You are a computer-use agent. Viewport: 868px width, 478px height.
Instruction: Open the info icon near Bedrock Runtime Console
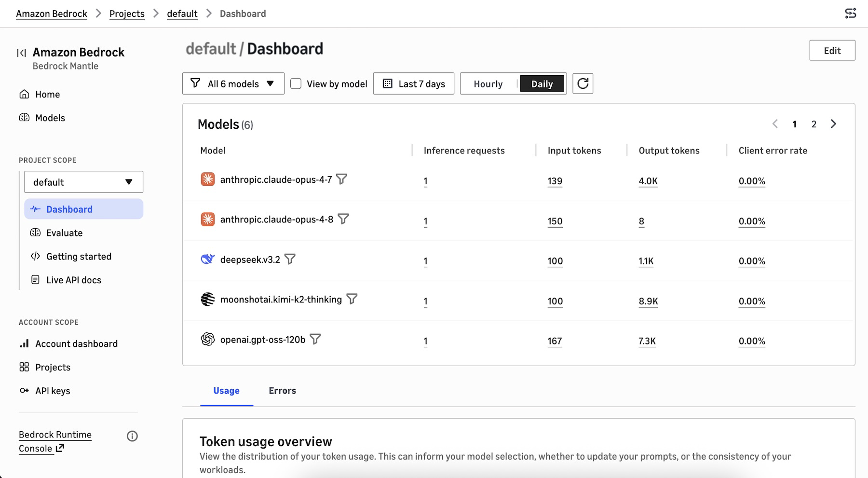(x=132, y=436)
